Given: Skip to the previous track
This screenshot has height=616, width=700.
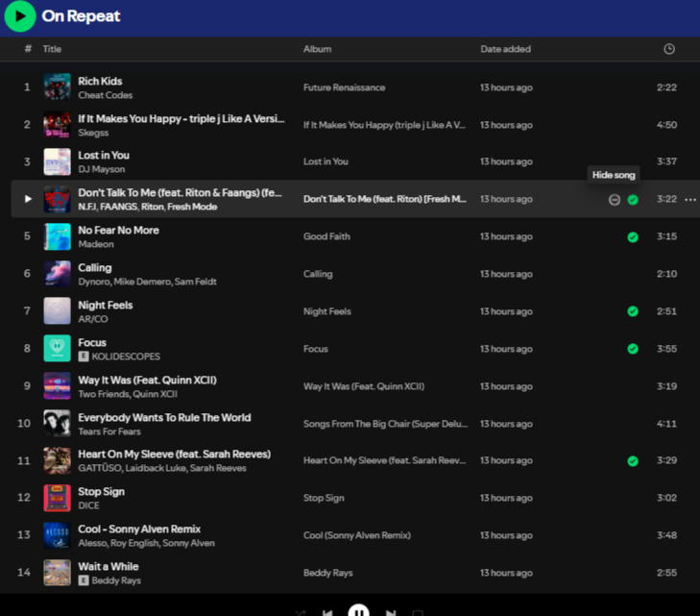Looking at the screenshot, I should coord(327,613).
